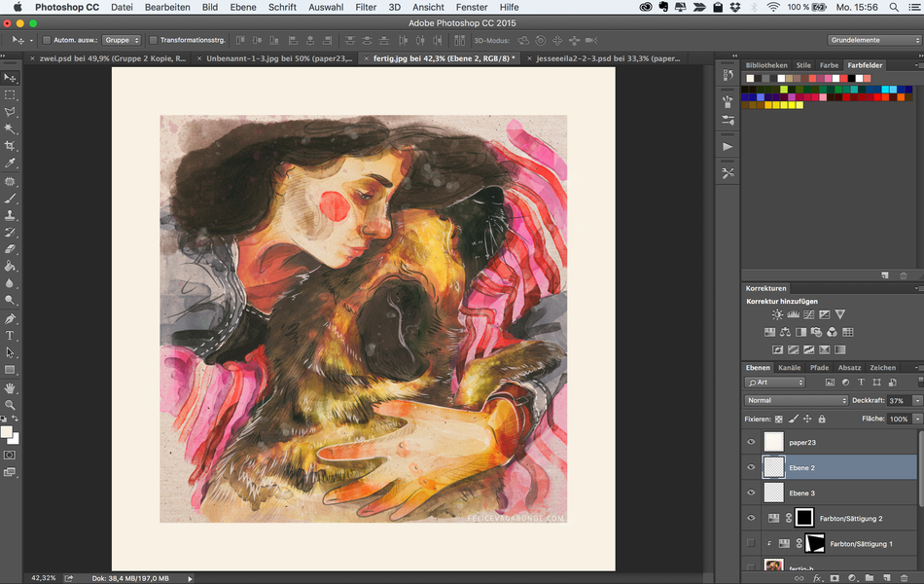Image resolution: width=924 pixels, height=584 pixels.
Task: Change the screen mode
Action: pyautogui.click(x=10, y=472)
